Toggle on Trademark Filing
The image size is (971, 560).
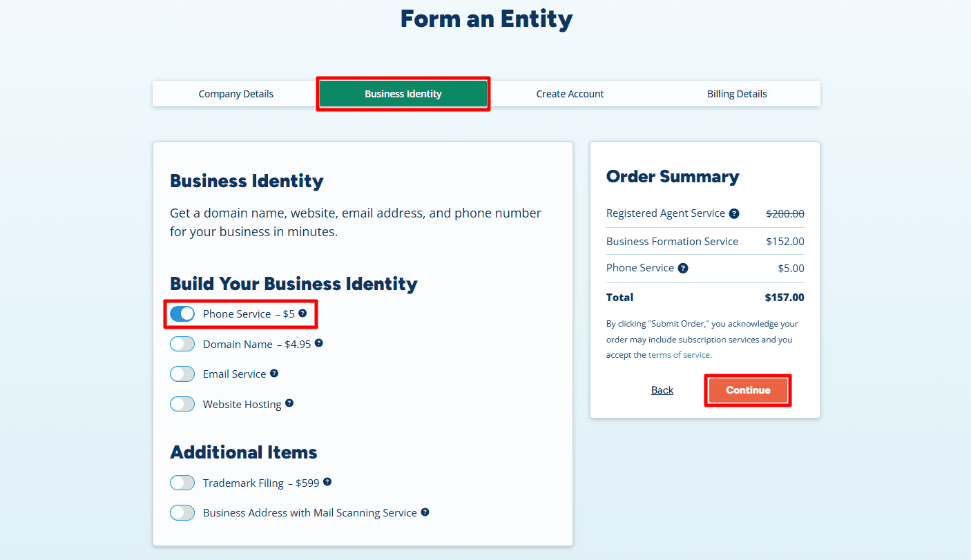coord(182,482)
